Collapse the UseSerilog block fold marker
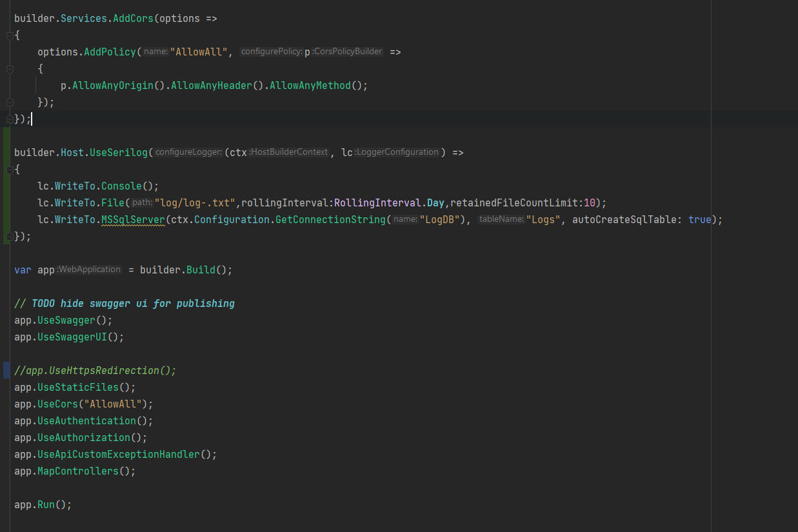This screenshot has height=532, width=798. (10, 170)
